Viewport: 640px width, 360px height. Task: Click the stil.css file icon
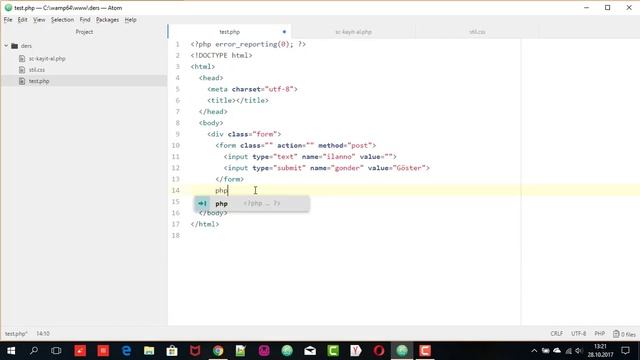[x=22, y=70]
